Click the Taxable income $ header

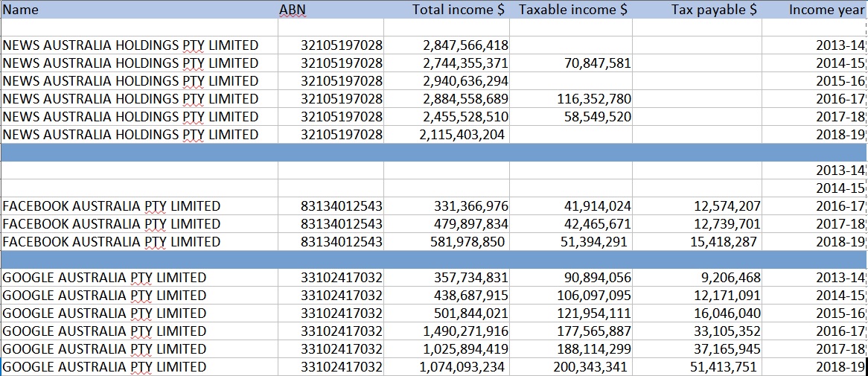coord(571,10)
